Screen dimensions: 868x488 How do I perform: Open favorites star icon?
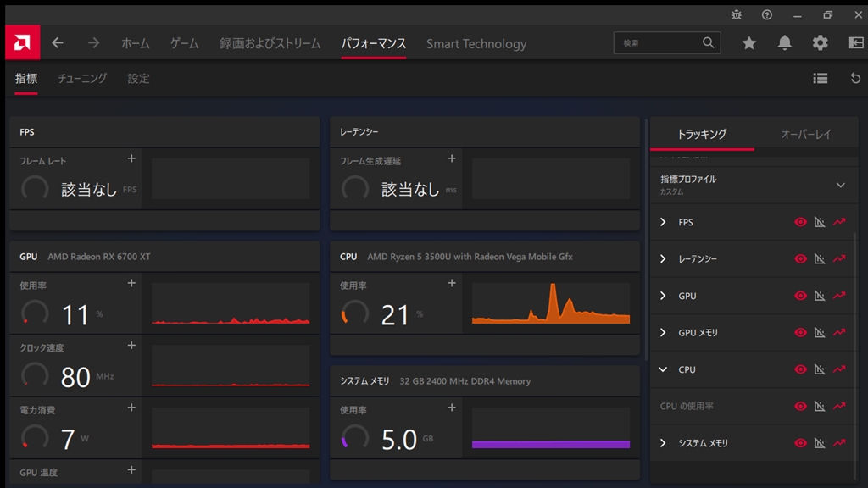749,43
